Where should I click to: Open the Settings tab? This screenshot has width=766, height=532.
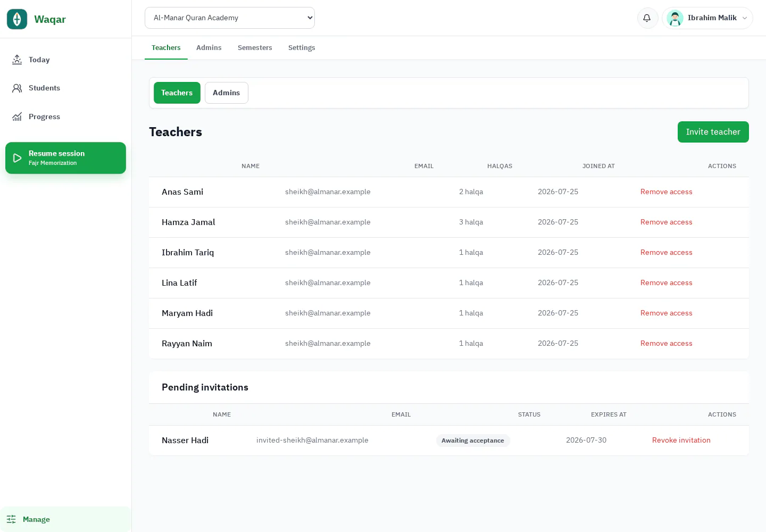302,48
